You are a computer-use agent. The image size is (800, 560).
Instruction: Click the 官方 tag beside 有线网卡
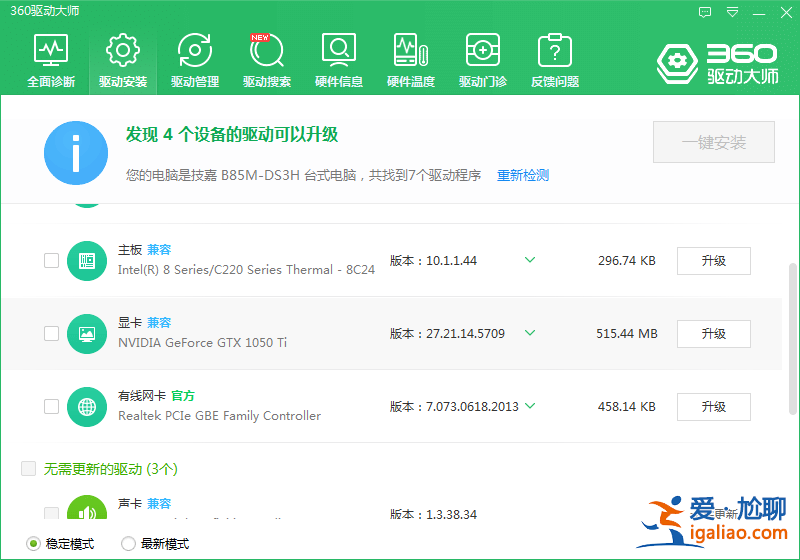click(183, 396)
